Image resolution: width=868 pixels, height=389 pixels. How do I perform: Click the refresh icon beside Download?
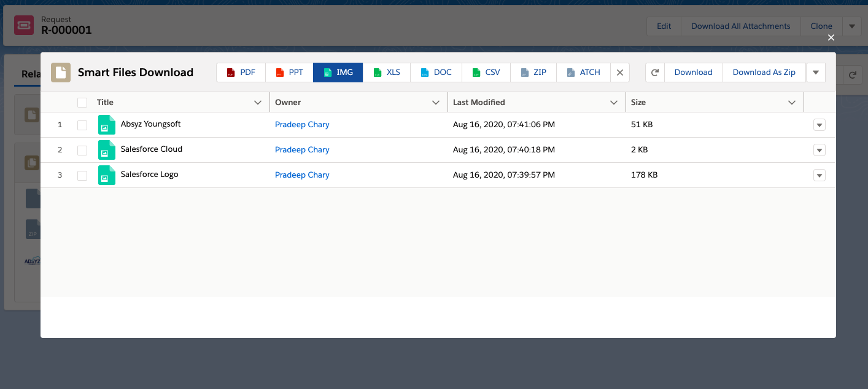click(x=655, y=73)
